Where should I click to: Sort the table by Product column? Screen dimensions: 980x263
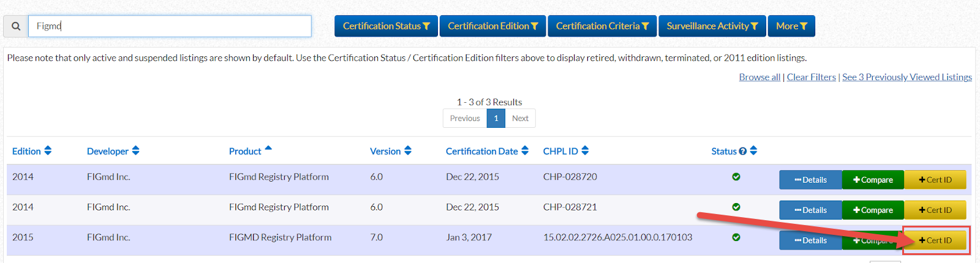[x=251, y=151]
